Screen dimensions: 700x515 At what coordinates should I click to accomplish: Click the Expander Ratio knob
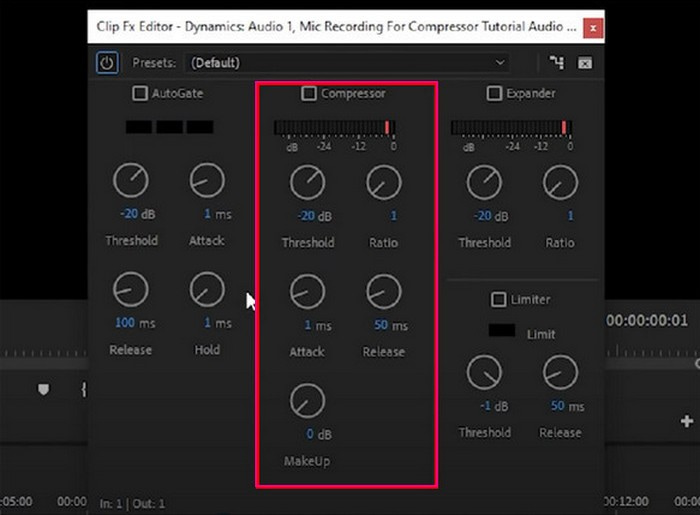coord(560,182)
